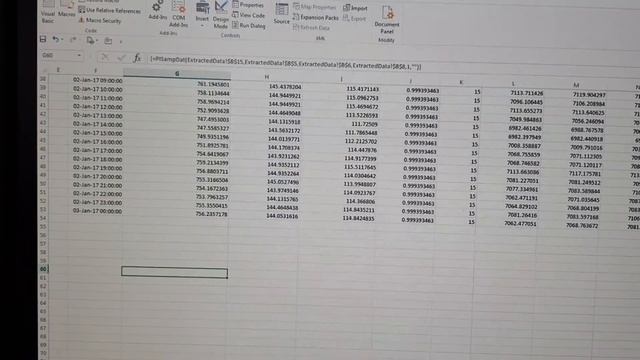Open the Name Box dropdown arrow
This screenshot has height=360, width=640.
[x=79, y=55]
